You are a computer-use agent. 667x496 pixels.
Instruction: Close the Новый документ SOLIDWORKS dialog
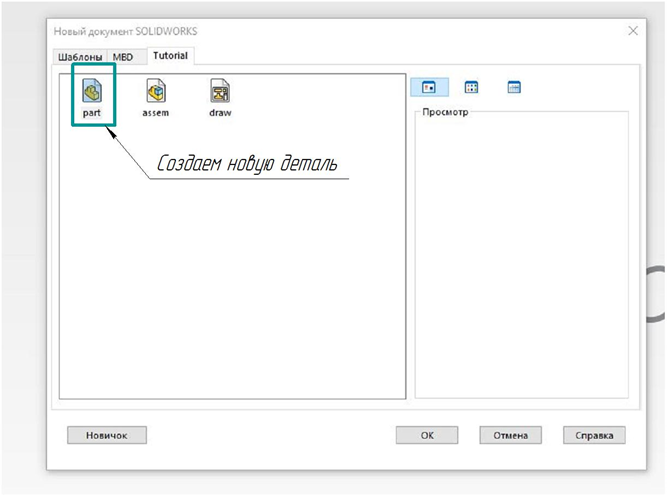(x=633, y=31)
